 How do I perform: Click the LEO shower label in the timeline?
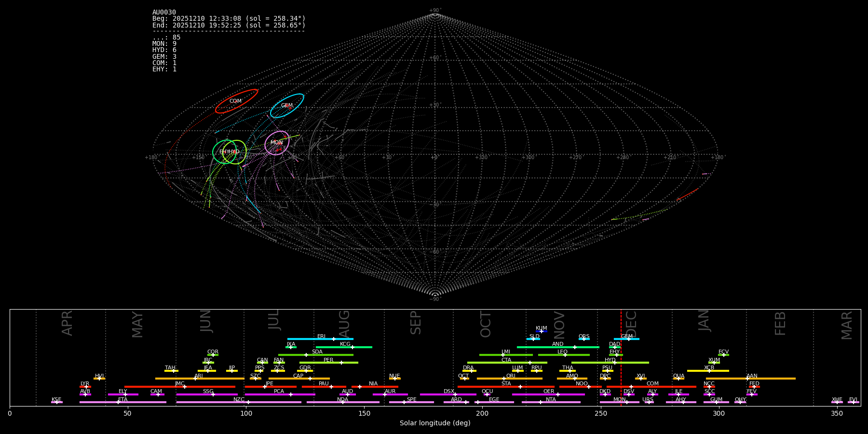pos(563,352)
